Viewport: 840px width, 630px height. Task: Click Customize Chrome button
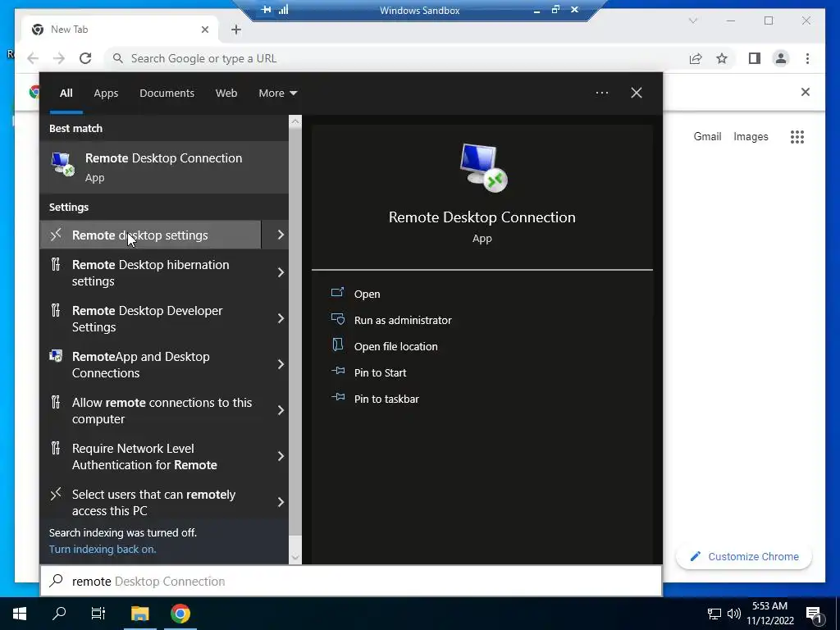(x=744, y=557)
